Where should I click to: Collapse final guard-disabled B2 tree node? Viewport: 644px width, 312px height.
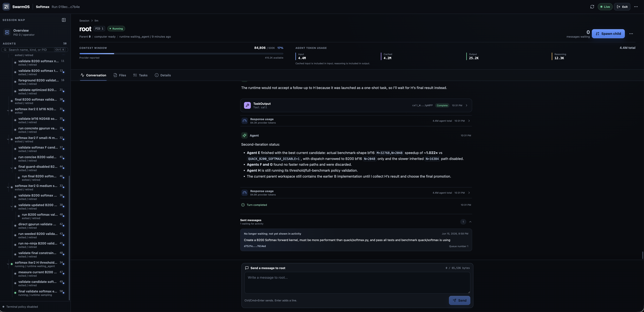pos(11,168)
